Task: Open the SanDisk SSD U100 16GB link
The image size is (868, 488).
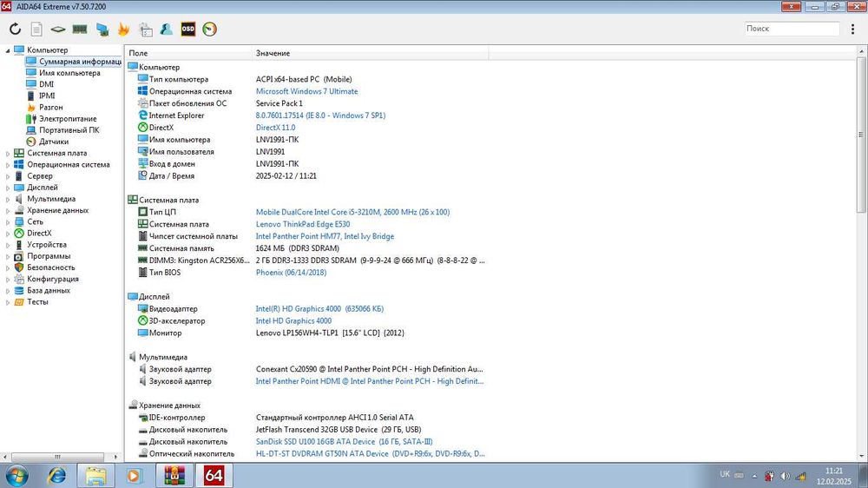Action: 345,441
